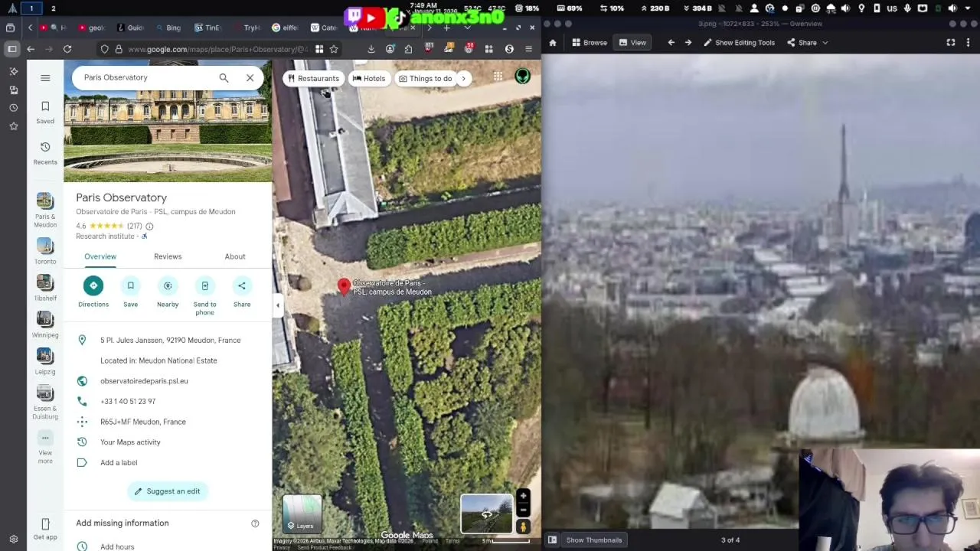Screen dimensions: 980x551
Task: Zoom out on the map
Action: [523, 510]
